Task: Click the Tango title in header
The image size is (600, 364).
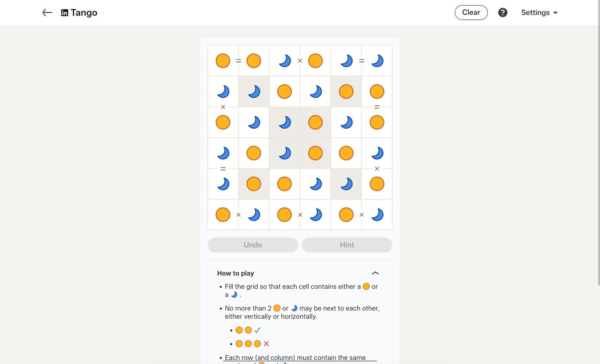Action: [84, 13]
